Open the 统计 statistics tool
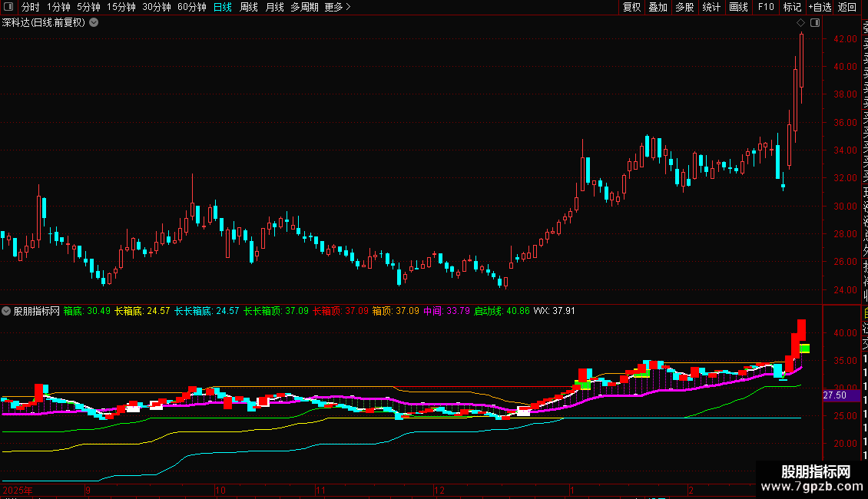 (x=711, y=8)
